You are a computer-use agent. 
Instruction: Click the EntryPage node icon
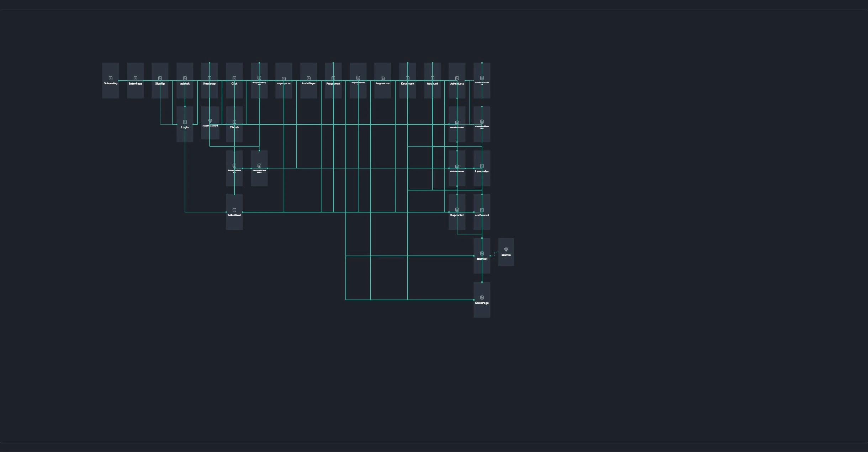[x=135, y=78]
